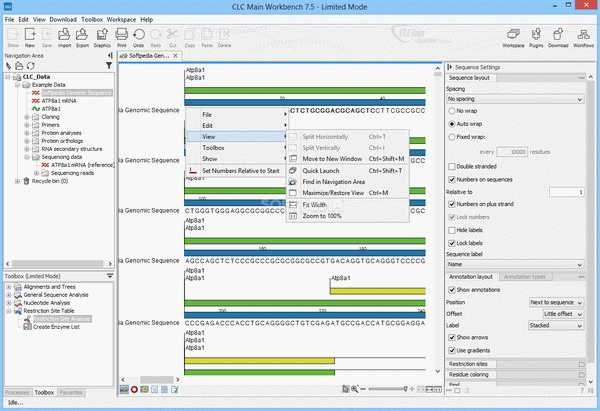This screenshot has height=411, width=600.
Task: Toggle the Show annotations checkbox
Action: pos(452,290)
